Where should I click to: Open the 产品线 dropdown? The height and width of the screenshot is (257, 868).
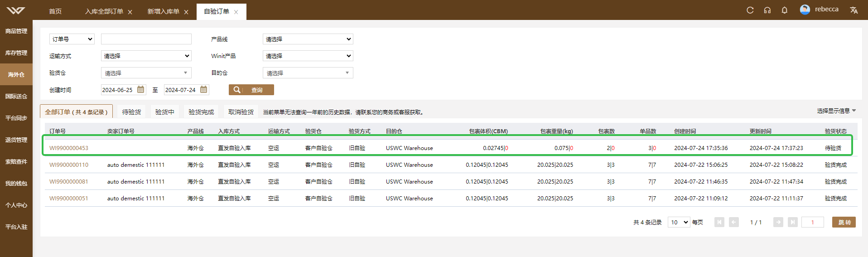pyautogui.click(x=308, y=39)
